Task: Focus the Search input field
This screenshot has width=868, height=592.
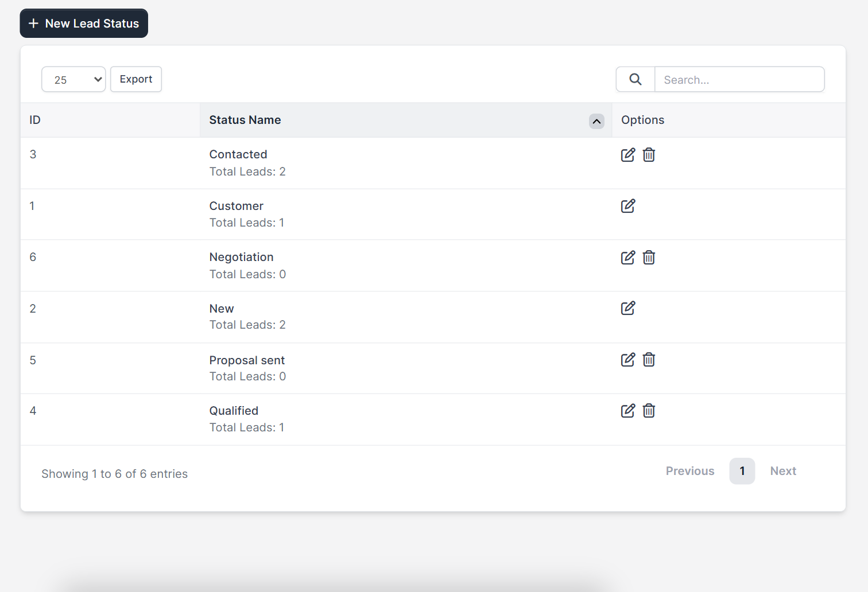Action: click(739, 79)
